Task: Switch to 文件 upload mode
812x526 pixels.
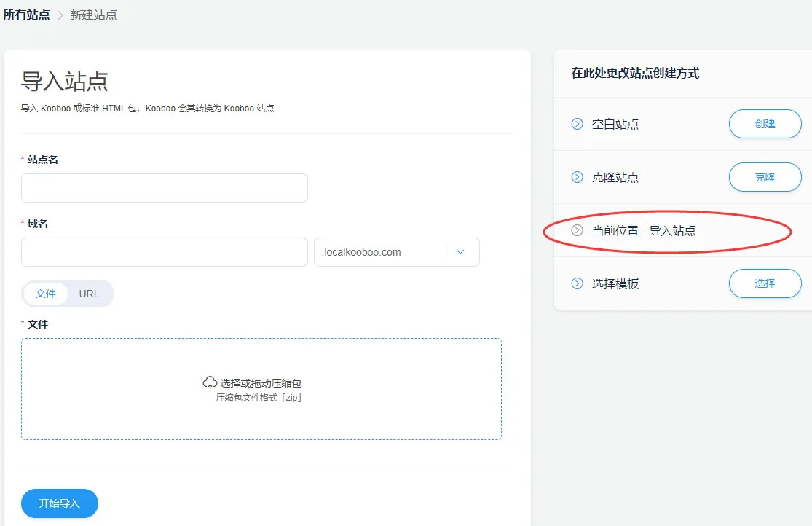Action: 46,294
